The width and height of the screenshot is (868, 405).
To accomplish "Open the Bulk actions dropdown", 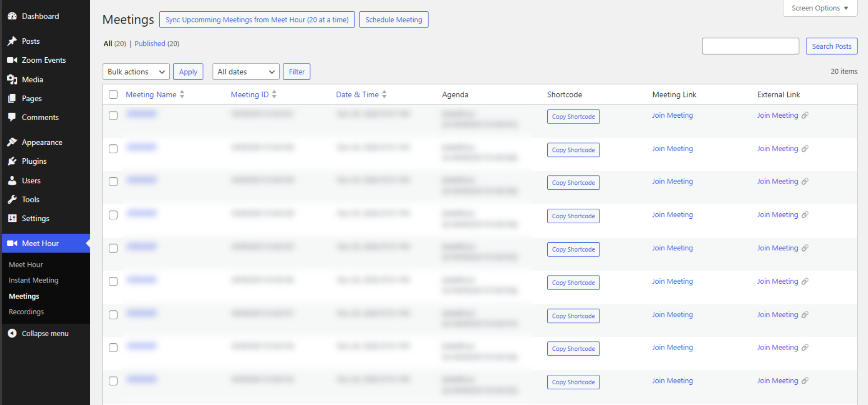I will pos(136,72).
